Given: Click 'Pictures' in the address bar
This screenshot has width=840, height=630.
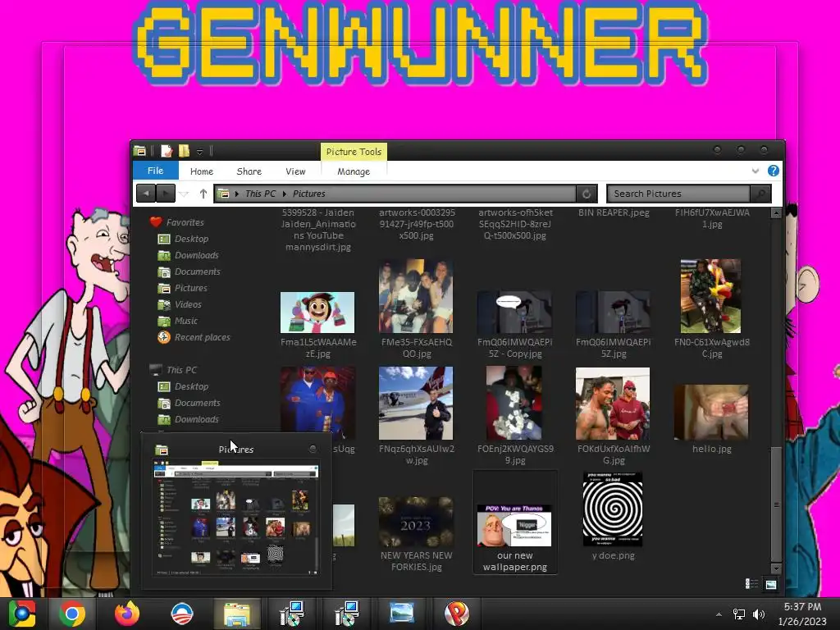Looking at the screenshot, I should [x=308, y=194].
